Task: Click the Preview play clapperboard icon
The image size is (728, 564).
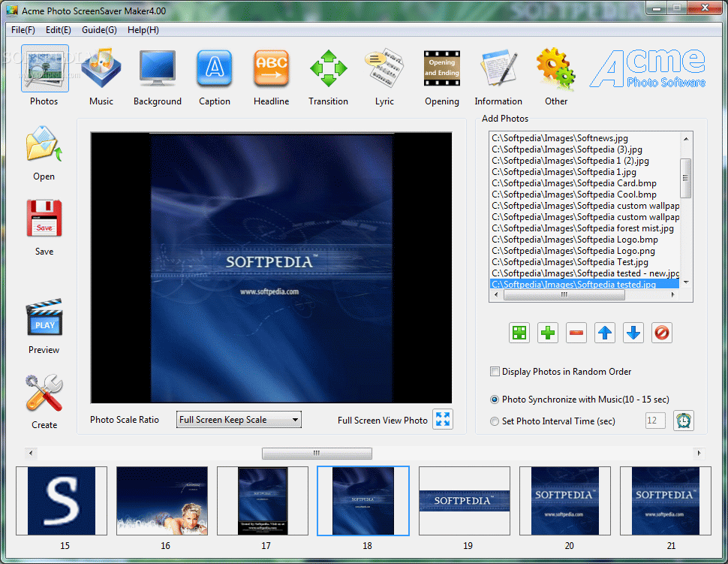Action: (44, 318)
